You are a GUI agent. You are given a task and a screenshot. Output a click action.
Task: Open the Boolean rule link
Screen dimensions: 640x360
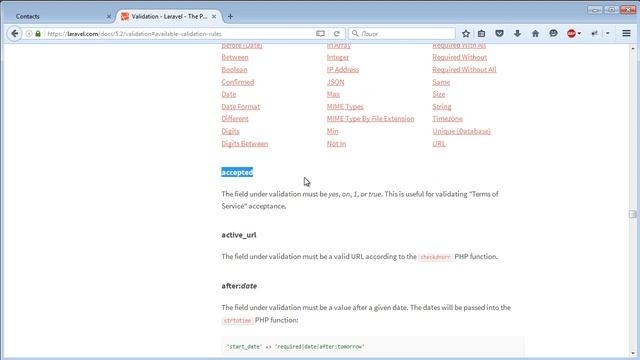[234, 69]
